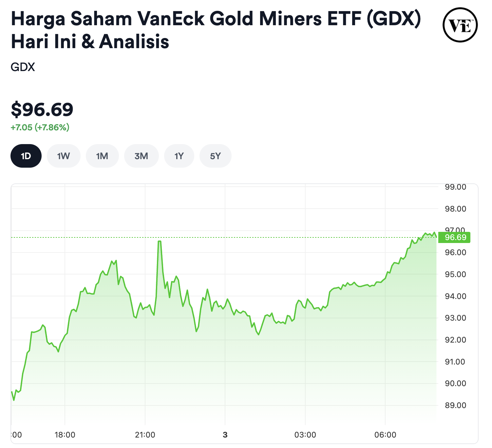Click the VanEck Gold Miners ETF heading
This screenshot has width=492, height=448.
tap(216, 30)
